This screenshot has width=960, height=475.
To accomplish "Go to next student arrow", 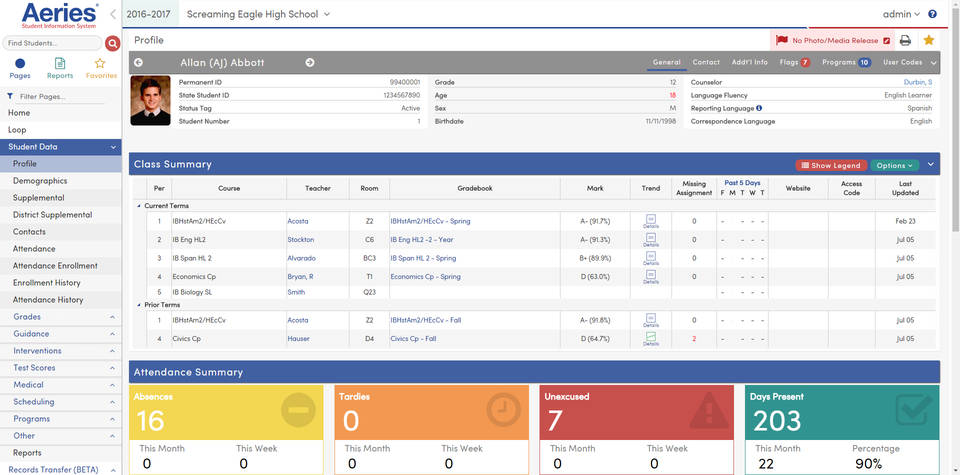I will point(310,63).
